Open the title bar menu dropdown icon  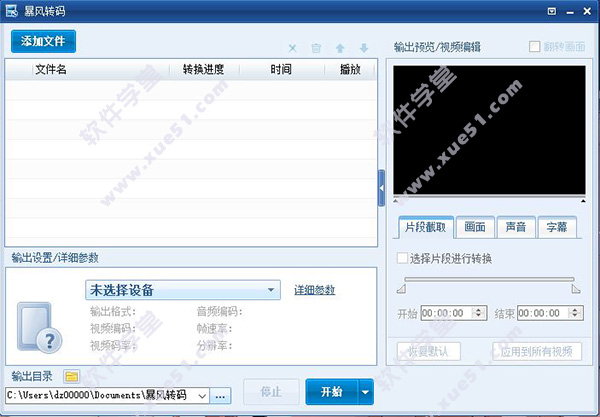[552, 11]
